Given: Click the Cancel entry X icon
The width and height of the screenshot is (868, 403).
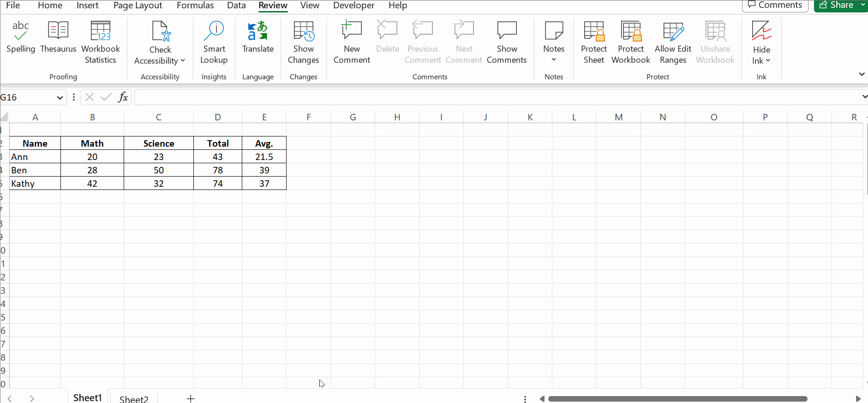Looking at the screenshot, I should (x=90, y=97).
